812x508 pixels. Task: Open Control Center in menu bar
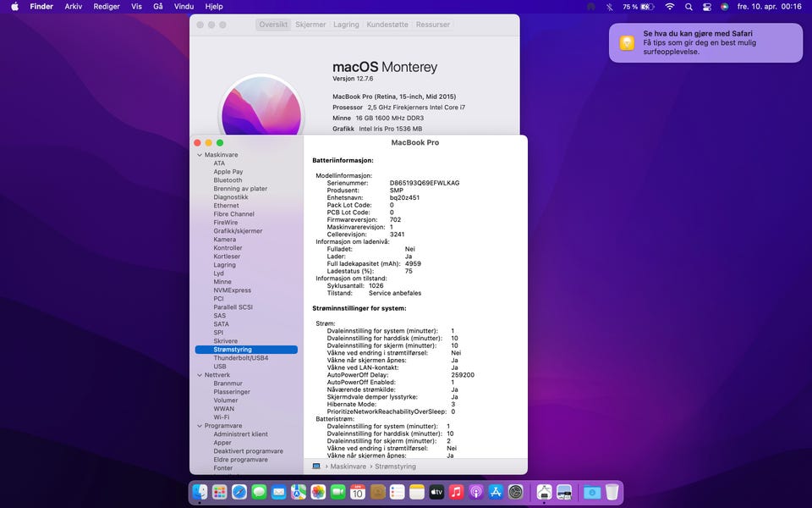(x=707, y=7)
